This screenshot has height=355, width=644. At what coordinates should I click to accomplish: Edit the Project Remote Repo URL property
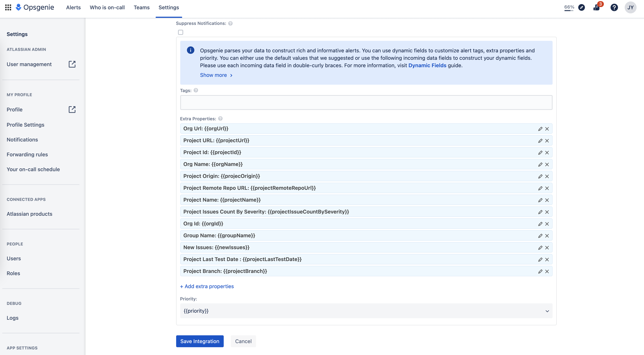pos(540,188)
